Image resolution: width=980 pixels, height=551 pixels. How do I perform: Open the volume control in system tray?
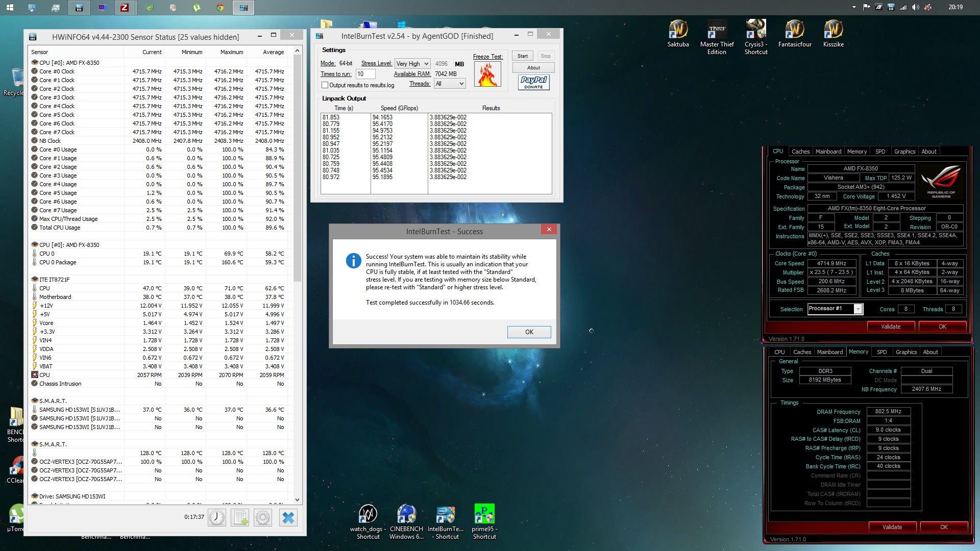tap(916, 7)
